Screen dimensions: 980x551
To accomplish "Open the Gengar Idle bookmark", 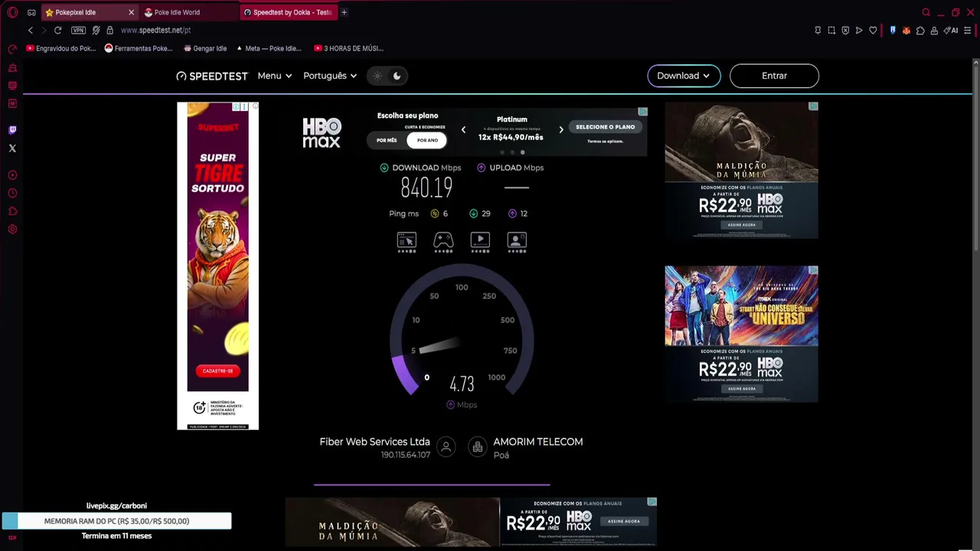I will click(x=205, y=48).
